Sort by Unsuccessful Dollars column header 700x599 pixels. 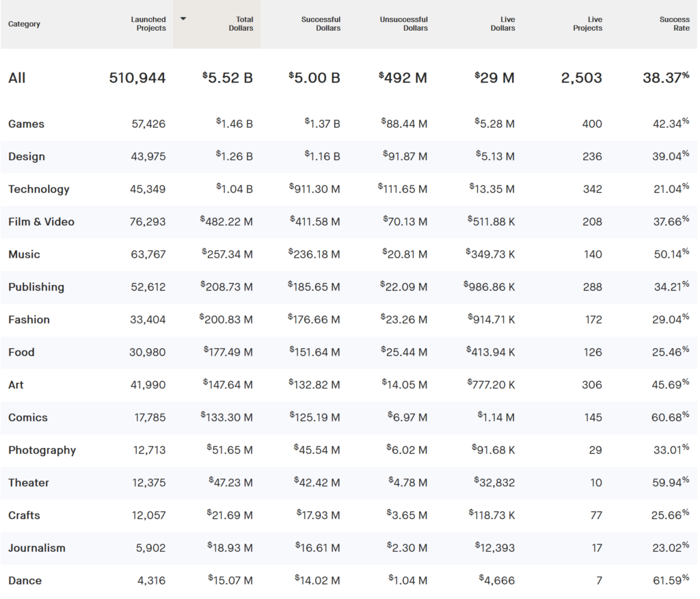pyautogui.click(x=403, y=24)
